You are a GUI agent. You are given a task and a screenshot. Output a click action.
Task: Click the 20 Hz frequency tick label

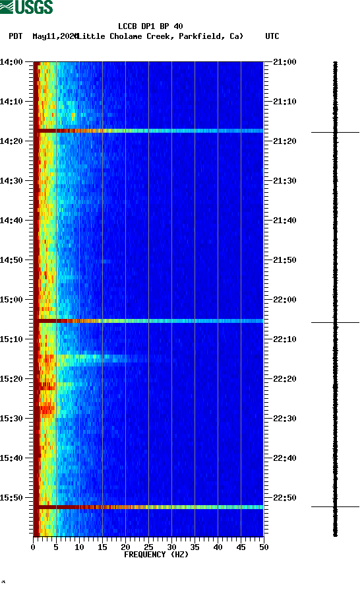coord(125,547)
